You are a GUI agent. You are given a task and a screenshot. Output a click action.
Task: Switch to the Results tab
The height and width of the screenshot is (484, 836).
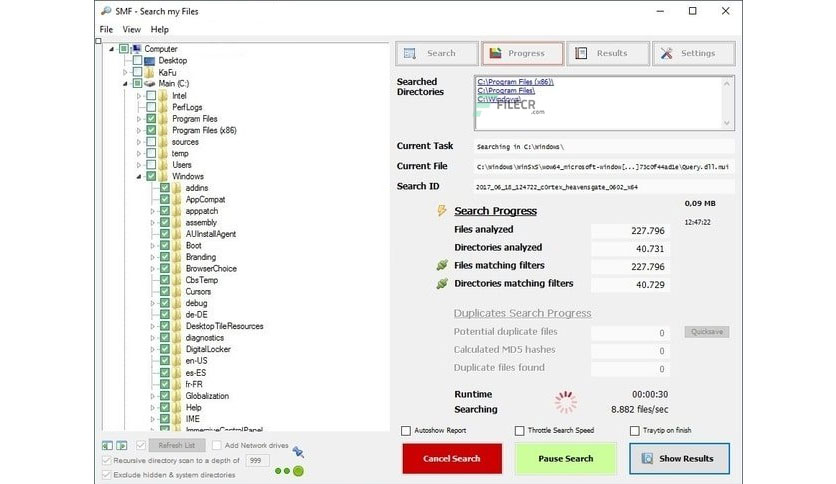pyautogui.click(x=608, y=53)
